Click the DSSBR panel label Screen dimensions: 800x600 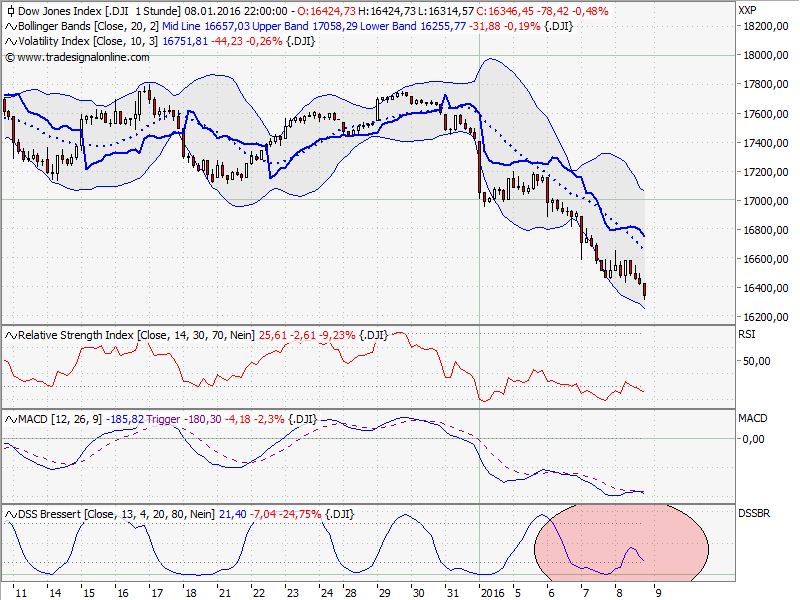[x=756, y=514]
